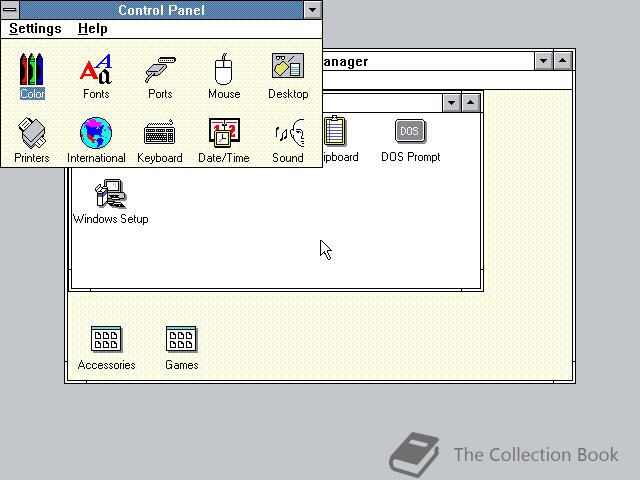Open the Help menu in Control Panel
640x480 pixels.
point(93,29)
